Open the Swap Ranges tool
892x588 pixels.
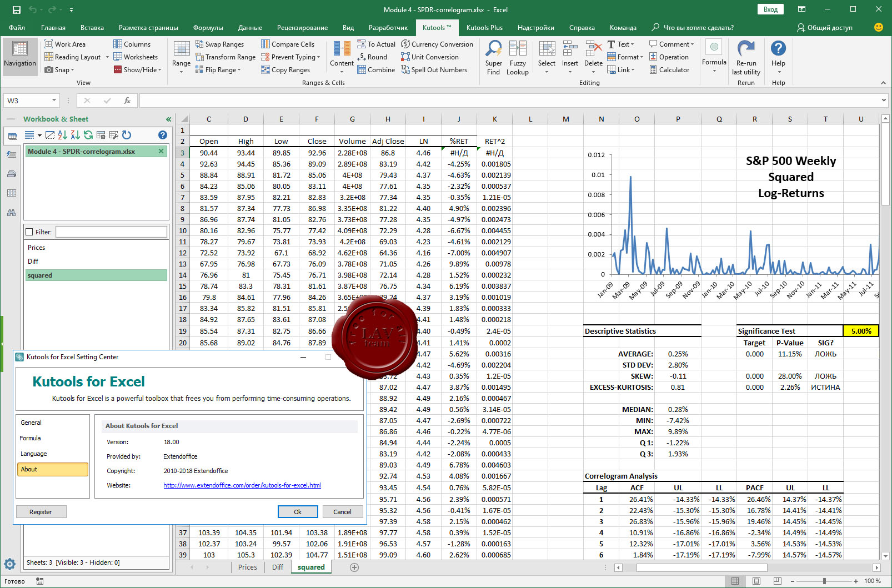coord(219,44)
